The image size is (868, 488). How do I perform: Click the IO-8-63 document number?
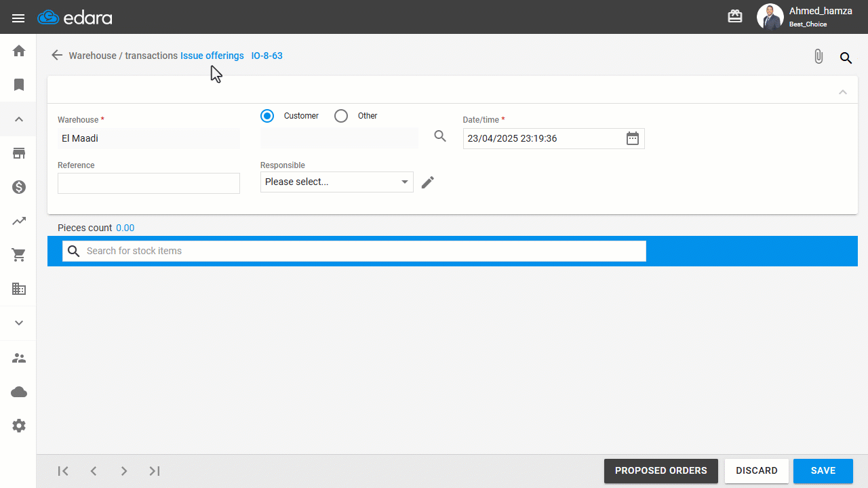[267, 56]
